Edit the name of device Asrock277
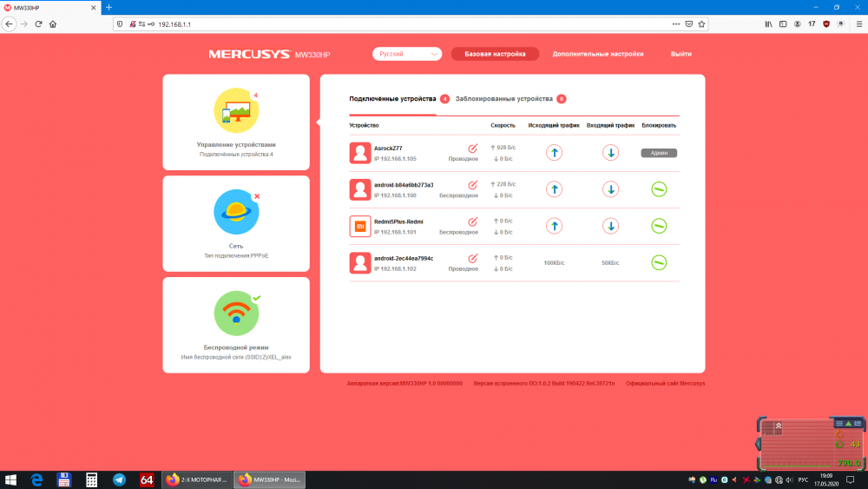The width and height of the screenshot is (868, 489). [473, 149]
